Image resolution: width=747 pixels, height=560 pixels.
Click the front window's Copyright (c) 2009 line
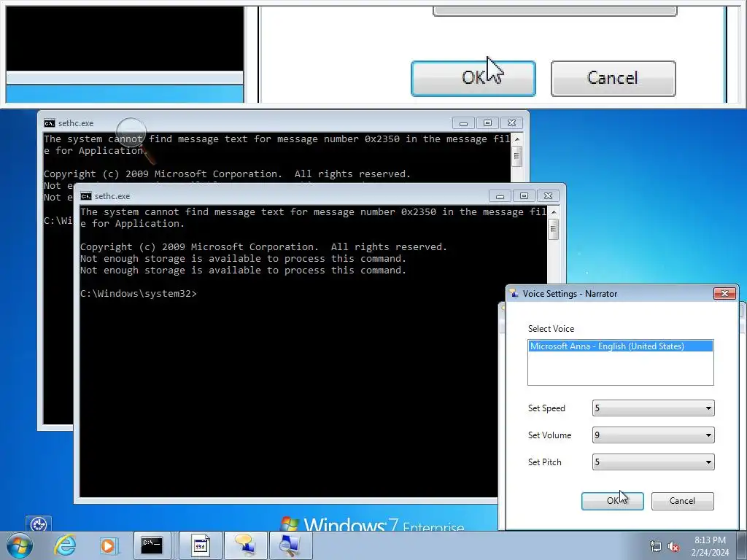coord(263,247)
